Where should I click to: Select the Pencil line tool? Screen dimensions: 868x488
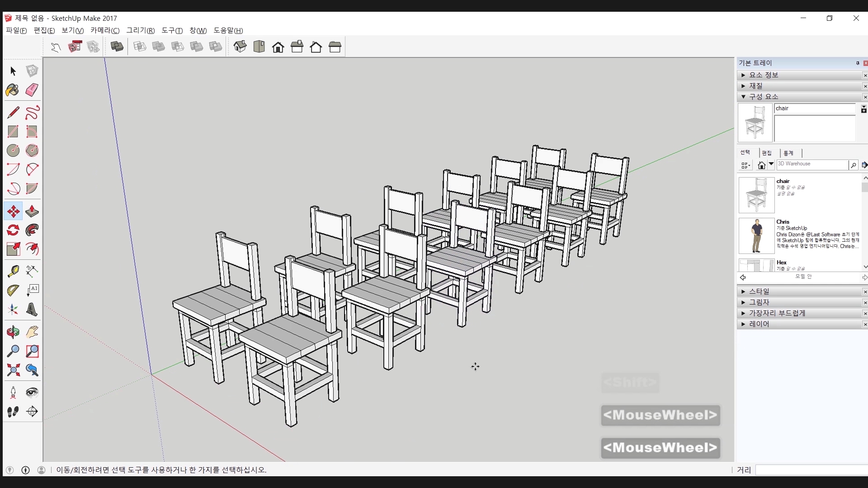13,113
